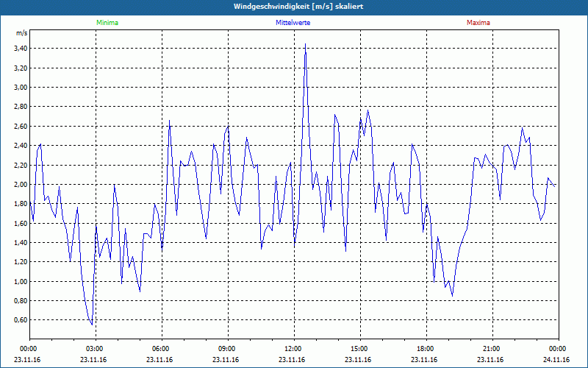Image resolution: width=588 pixels, height=368 pixels.
Task: Click the 3,40 y-axis value
Action: point(21,49)
